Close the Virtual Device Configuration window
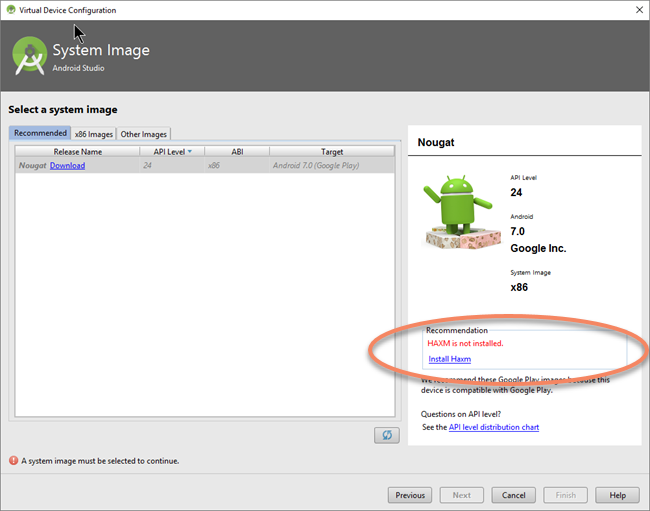650x511 pixels. coord(639,10)
